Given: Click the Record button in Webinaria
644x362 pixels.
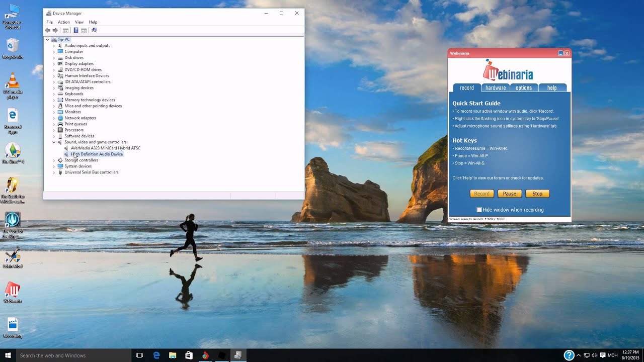Looking at the screenshot, I should (x=481, y=194).
